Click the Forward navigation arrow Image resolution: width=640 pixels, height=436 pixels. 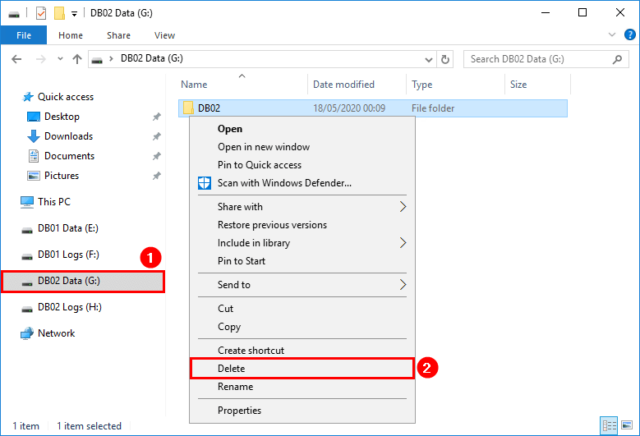click(41, 59)
